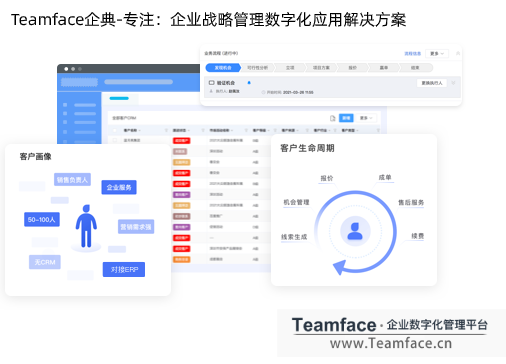
Task: Click the blue dot beside 验证机会
Action: coord(249,83)
